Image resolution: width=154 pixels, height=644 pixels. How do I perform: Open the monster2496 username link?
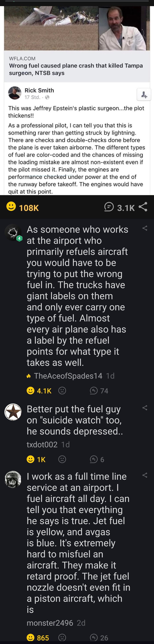click(x=50, y=623)
